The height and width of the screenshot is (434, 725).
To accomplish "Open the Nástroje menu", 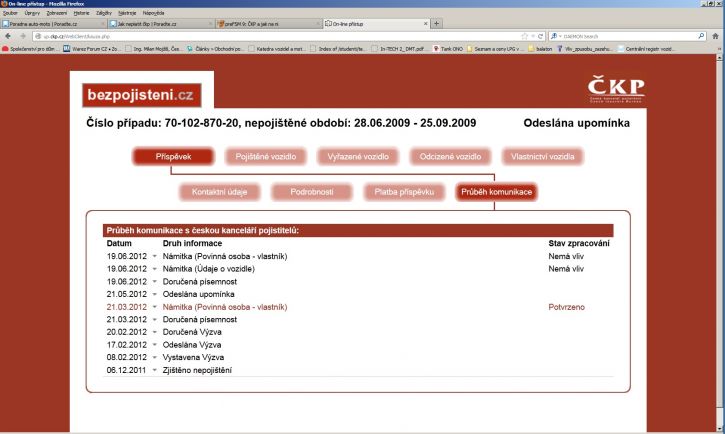I will tap(127, 13).
